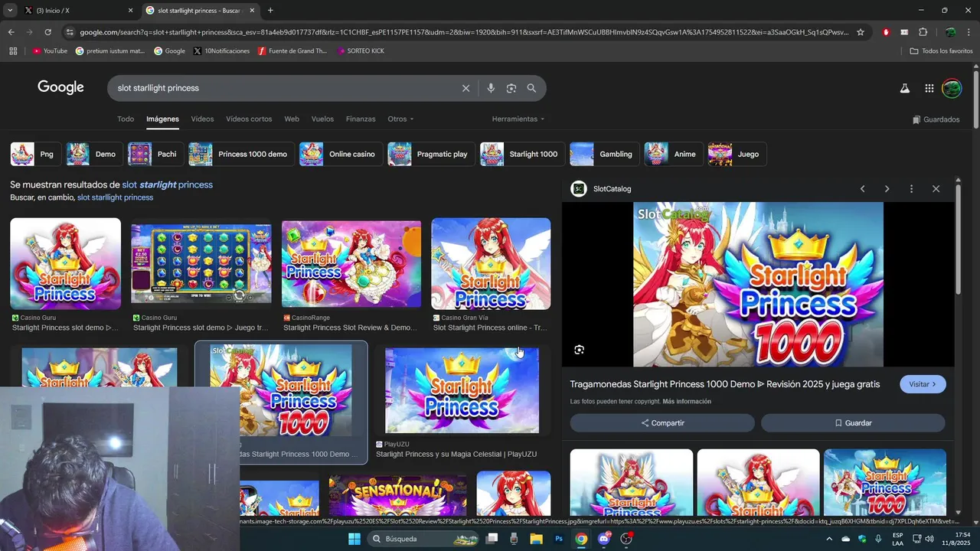Show previous image in preview panel
This screenshot has width=980, height=551.
point(862,189)
